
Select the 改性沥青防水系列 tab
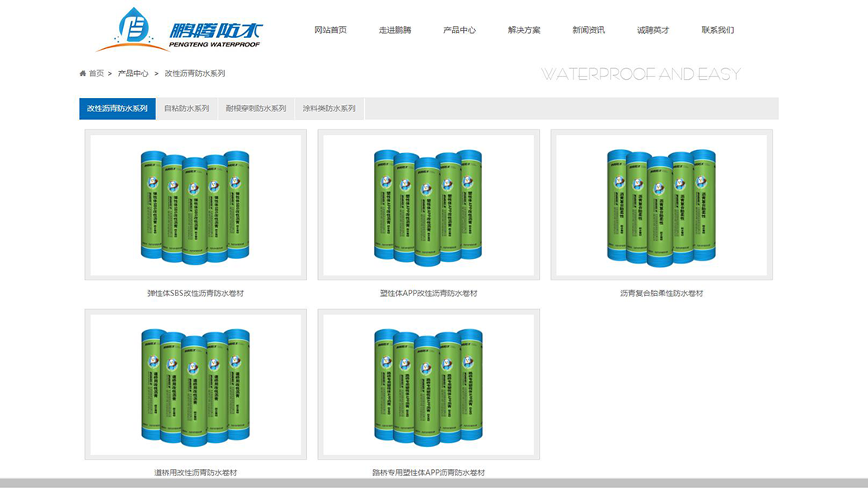pos(117,108)
